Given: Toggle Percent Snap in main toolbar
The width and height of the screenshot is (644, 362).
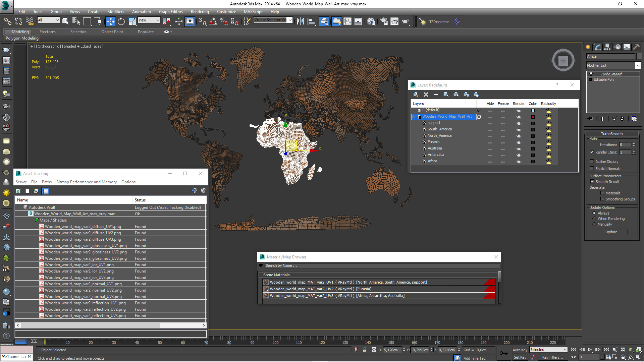Looking at the screenshot, I should pos(224,22).
